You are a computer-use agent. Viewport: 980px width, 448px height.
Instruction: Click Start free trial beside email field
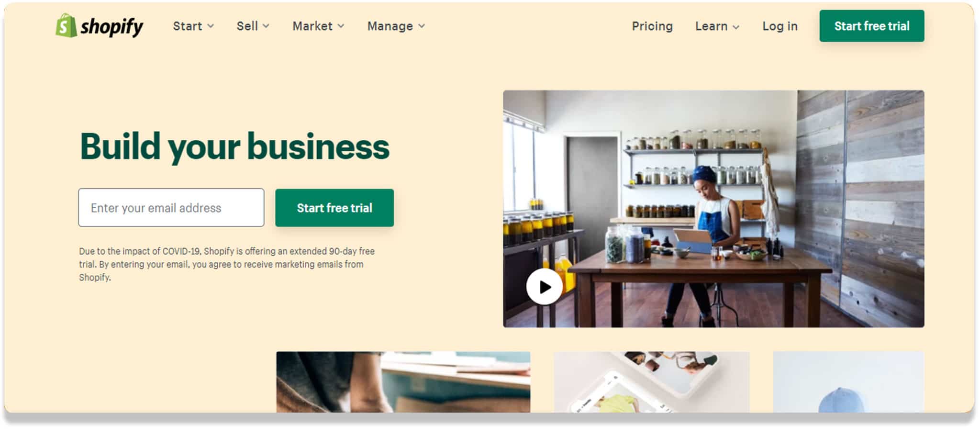[334, 208]
